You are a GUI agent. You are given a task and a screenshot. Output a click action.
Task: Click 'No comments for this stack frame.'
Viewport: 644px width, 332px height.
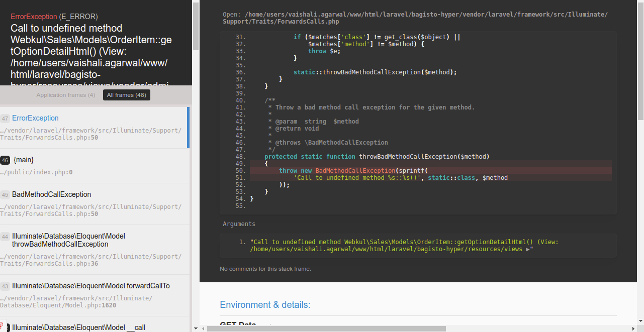(x=265, y=269)
